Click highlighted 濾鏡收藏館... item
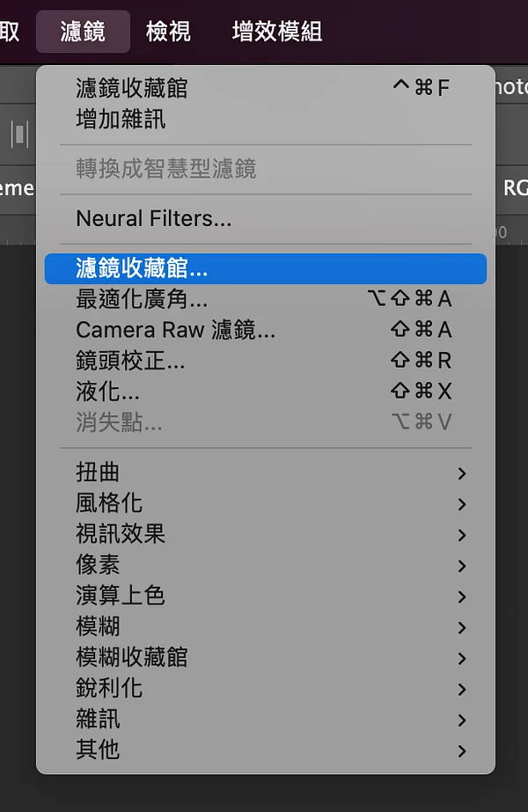 click(265, 269)
